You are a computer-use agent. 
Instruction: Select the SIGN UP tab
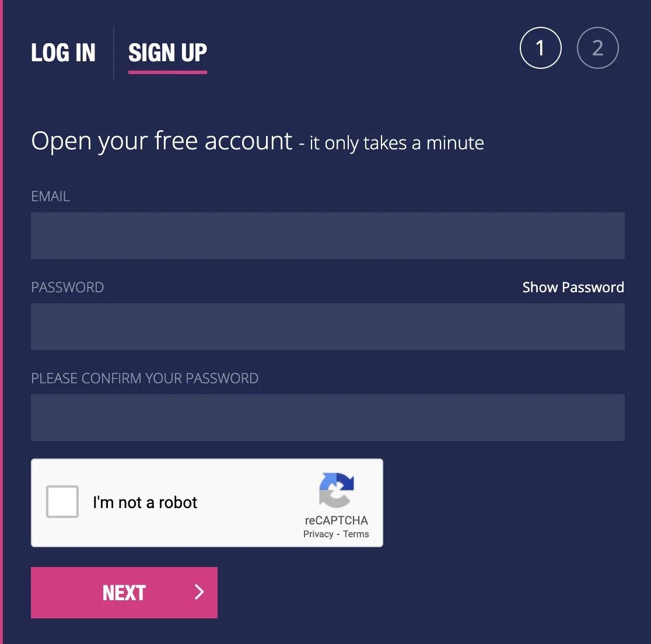click(167, 52)
